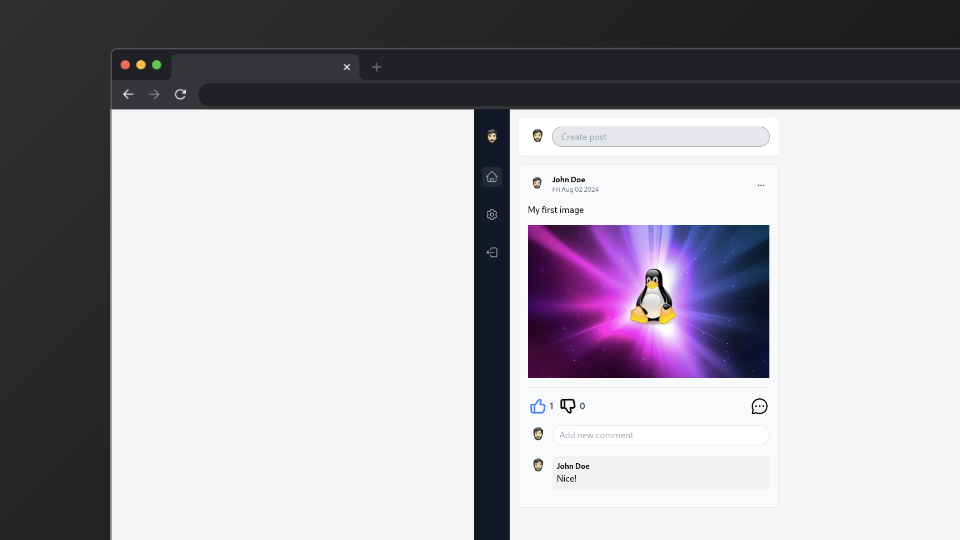The height and width of the screenshot is (540, 960).
Task: Like the post with thumbs up
Action: tap(538, 406)
